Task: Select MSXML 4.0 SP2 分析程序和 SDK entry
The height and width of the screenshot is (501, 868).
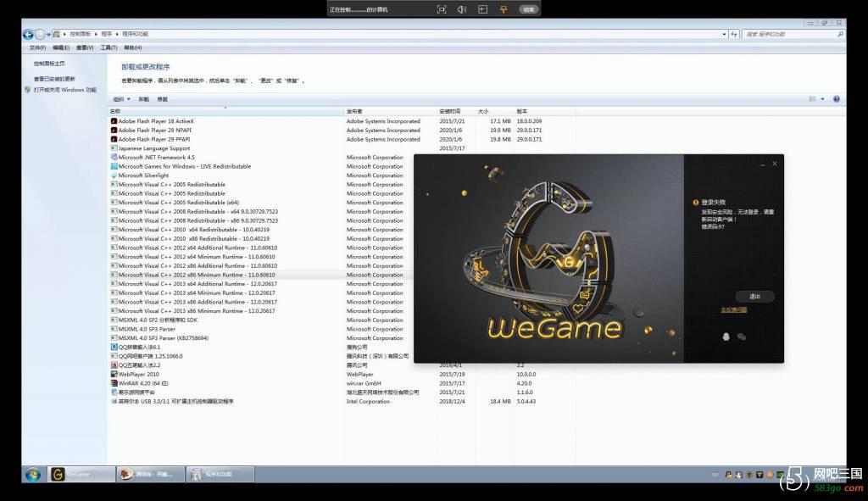Action: coord(157,320)
